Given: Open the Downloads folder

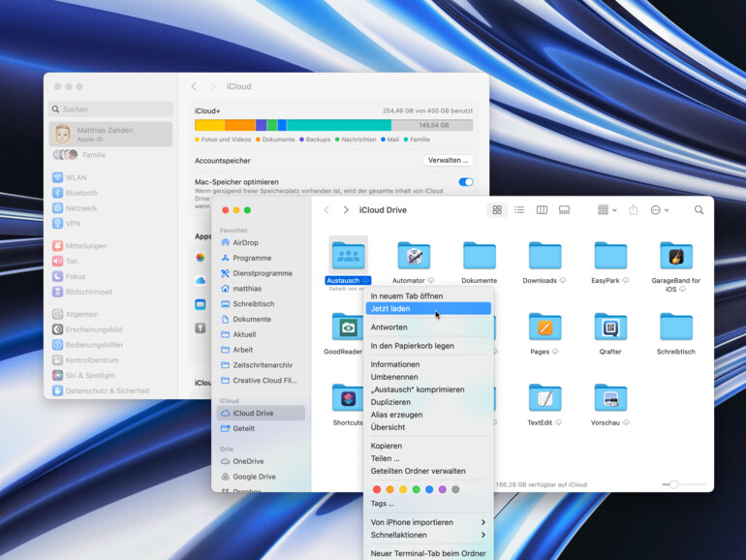Looking at the screenshot, I should click(x=544, y=256).
